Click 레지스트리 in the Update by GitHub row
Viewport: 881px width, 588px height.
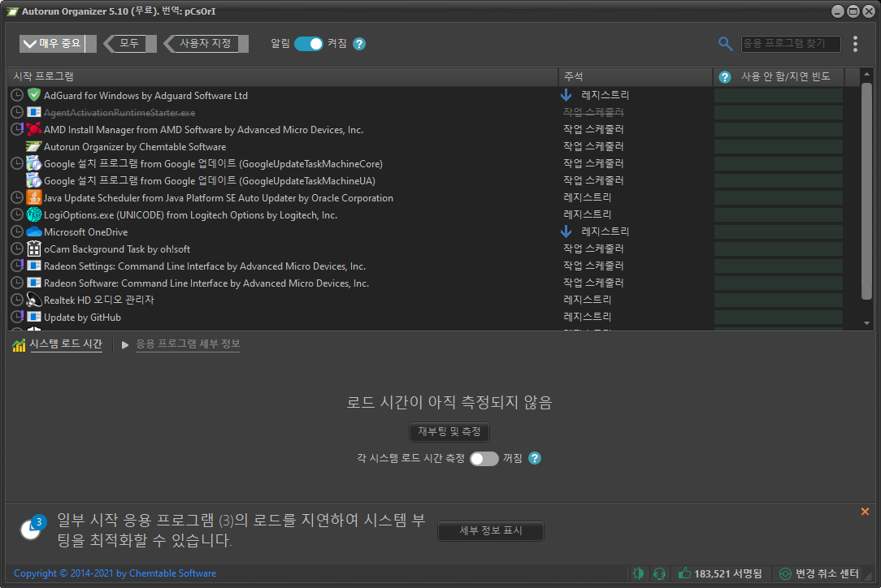coord(587,317)
